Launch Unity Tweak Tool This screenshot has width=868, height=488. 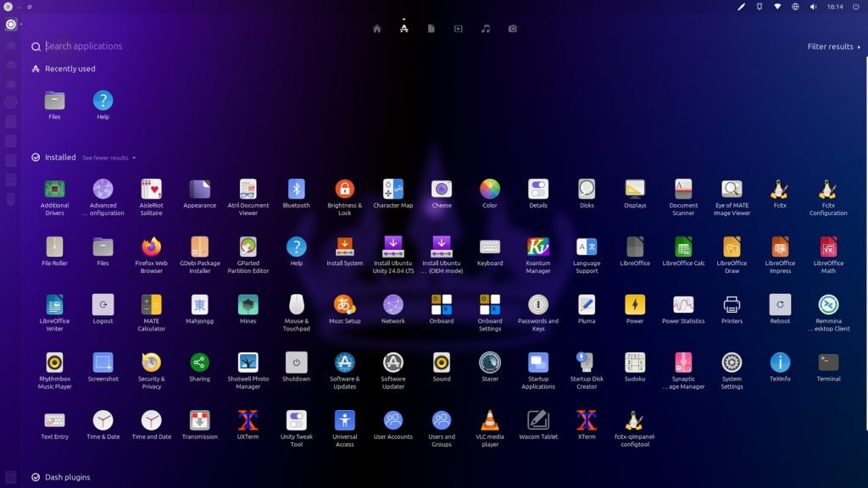[x=296, y=419]
